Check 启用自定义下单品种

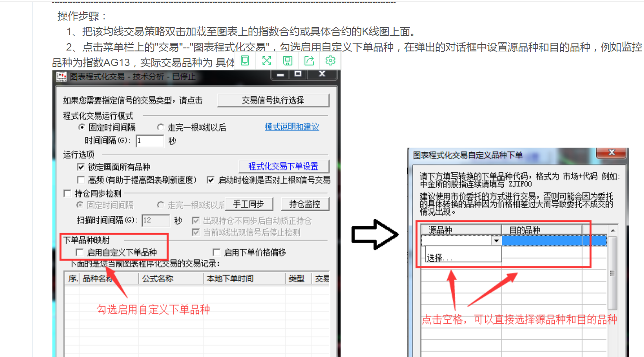pyautogui.click(x=79, y=253)
